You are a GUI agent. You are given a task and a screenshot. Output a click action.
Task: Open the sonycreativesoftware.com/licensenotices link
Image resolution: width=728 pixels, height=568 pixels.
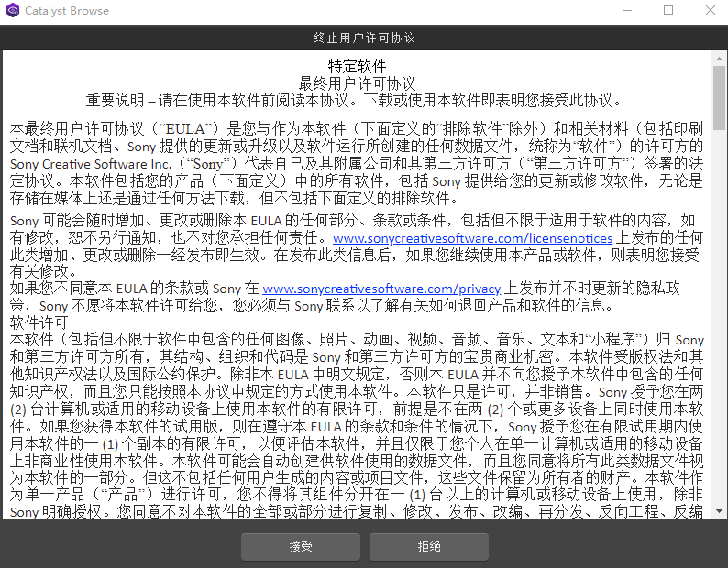(472, 238)
